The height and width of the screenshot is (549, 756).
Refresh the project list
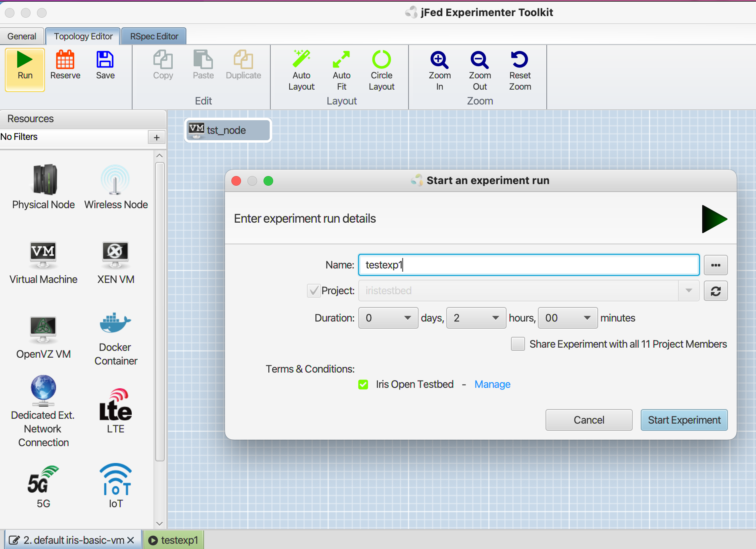point(715,291)
